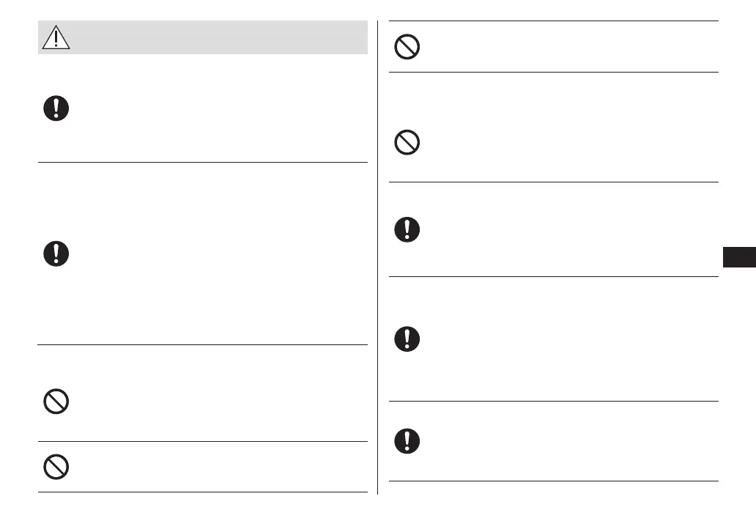Click the bottommost horizontal line in the left column
Screen dimensions: 756x532
[x=203, y=492]
